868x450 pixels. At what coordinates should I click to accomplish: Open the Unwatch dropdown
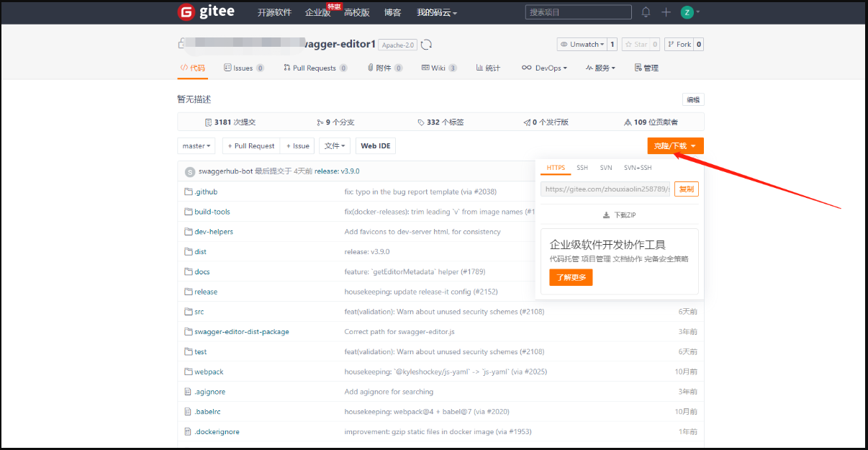tap(582, 45)
